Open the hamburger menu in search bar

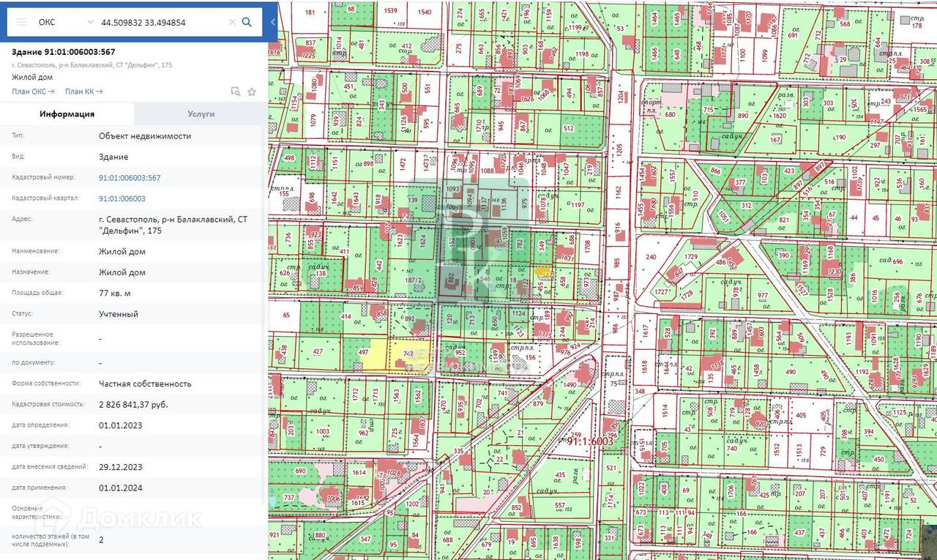pos(21,22)
